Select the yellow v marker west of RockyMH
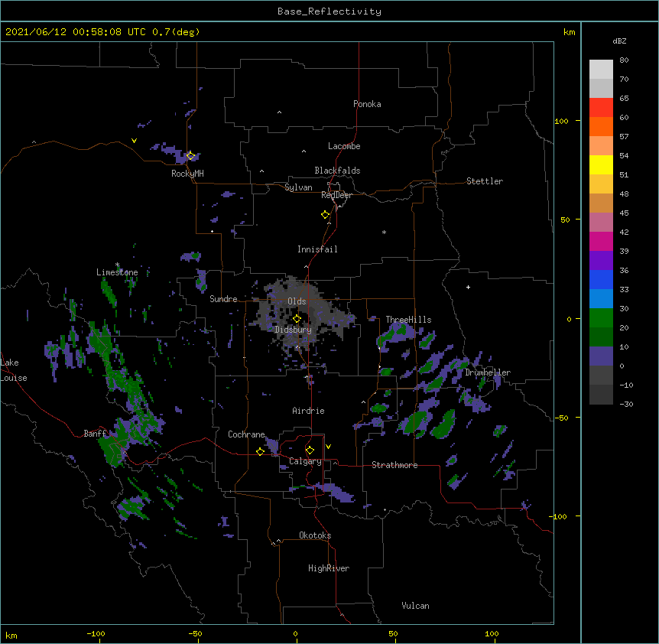The image size is (659, 644). pyautogui.click(x=134, y=141)
